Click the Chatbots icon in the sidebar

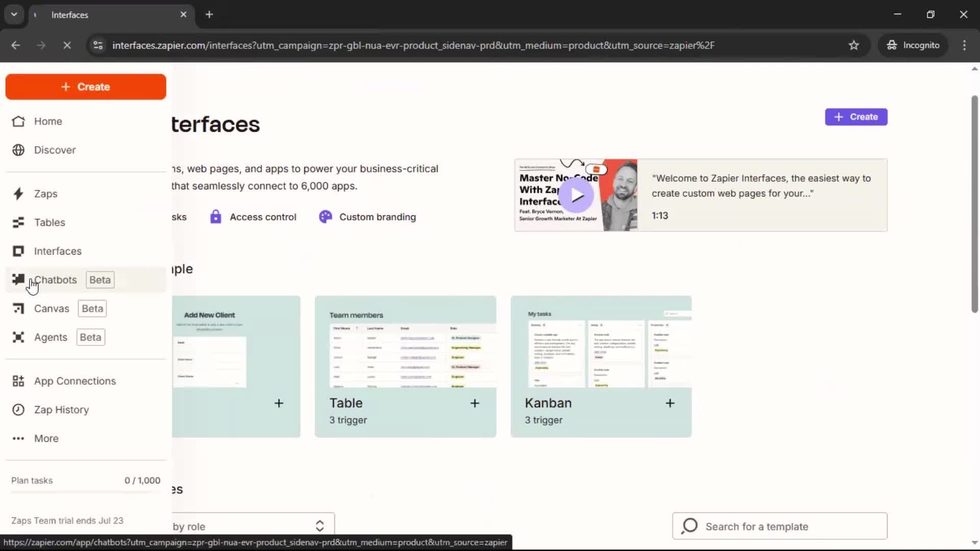(x=18, y=279)
